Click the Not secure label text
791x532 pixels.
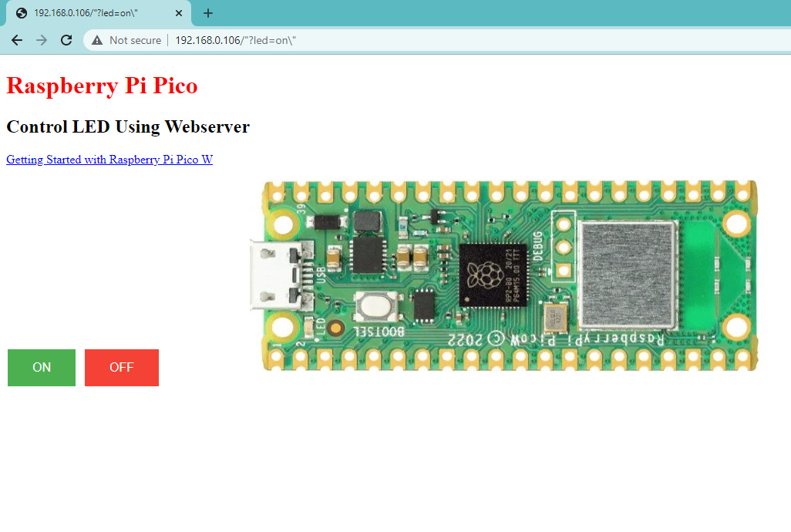pyautogui.click(x=135, y=40)
